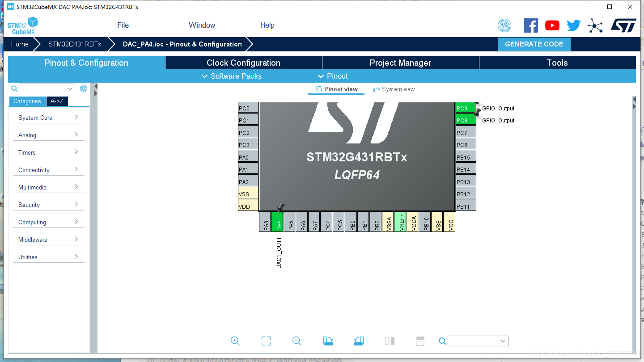Select the PB10 pin
The image size is (644, 362).
click(x=425, y=222)
